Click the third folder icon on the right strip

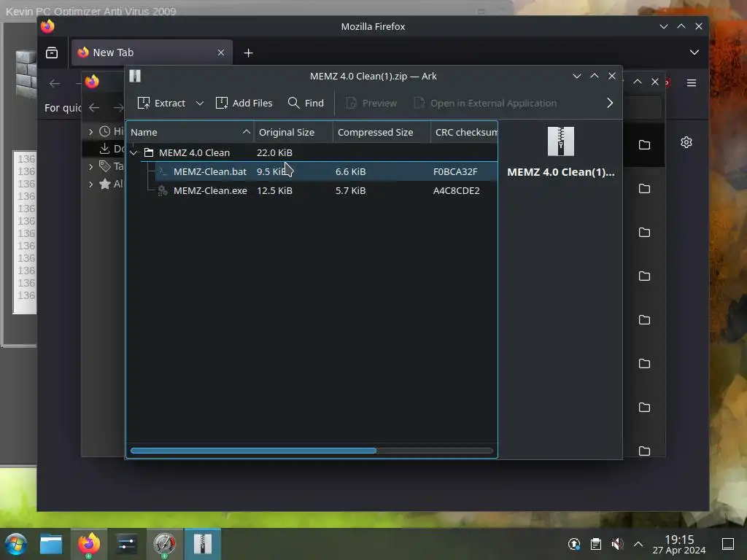[644, 233]
